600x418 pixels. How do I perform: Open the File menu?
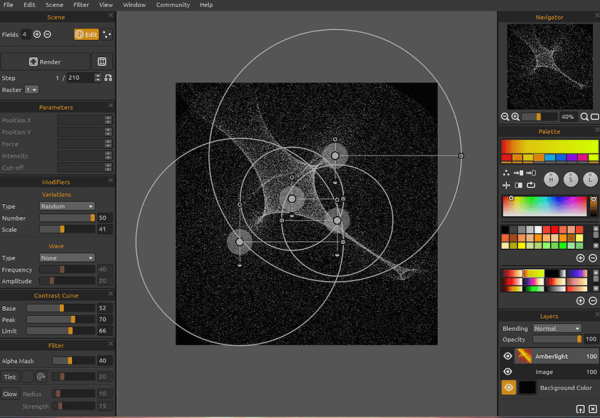point(8,5)
